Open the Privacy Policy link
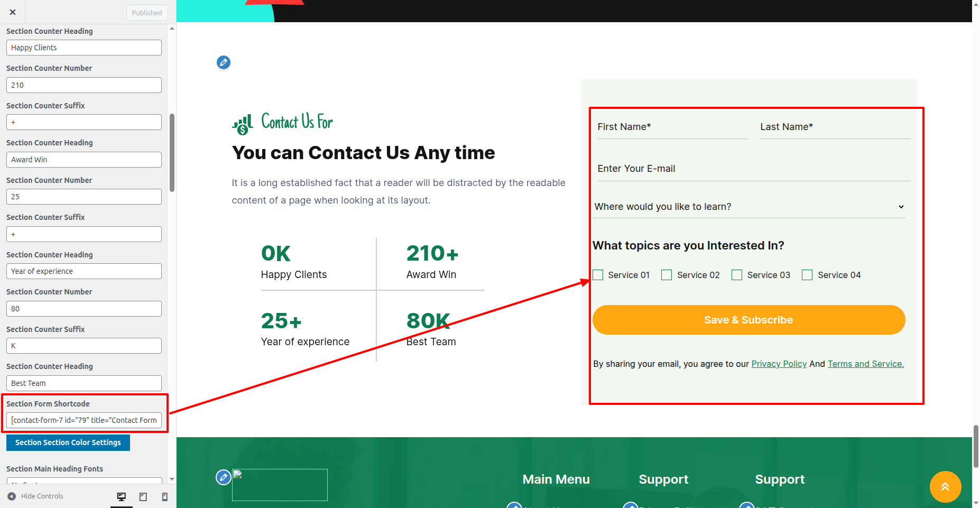Screen dimensions: 980x508 click(x=779, y=364)
